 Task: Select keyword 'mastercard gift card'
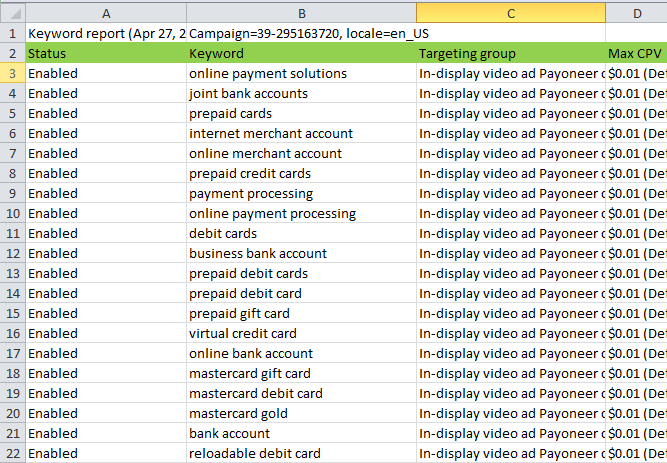(301, 373)
